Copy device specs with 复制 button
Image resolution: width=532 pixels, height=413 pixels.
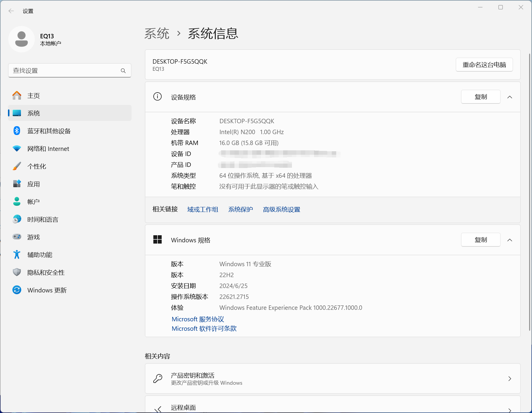pos(480,97)
